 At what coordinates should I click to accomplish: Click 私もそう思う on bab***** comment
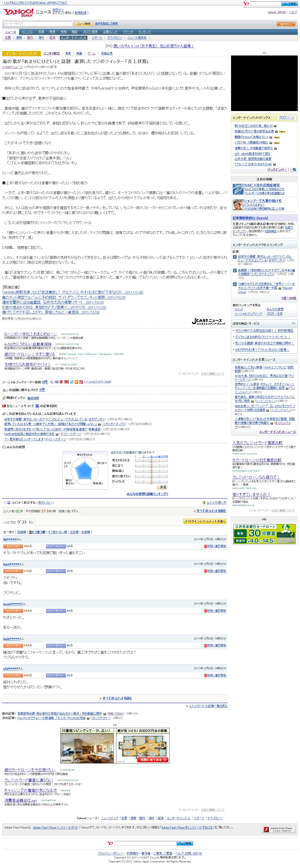[x=13, y=645]
